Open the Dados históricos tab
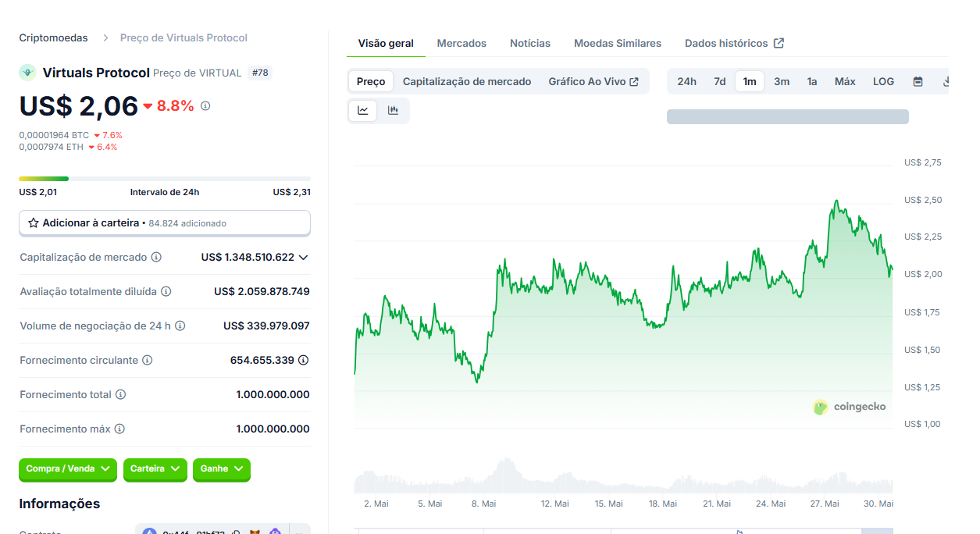Screen dimensions: 980x534 (734, 43)
